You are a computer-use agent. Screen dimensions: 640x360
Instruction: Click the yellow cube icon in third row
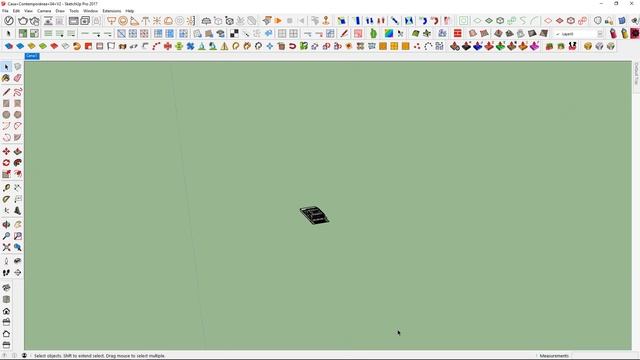point(588,46)
